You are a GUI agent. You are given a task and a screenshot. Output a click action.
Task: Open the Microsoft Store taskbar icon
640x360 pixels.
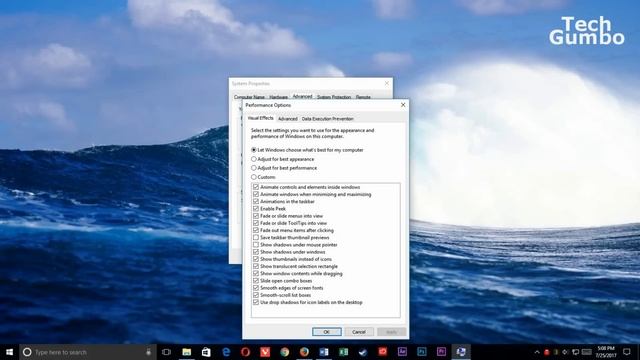[x=206, y=352]
